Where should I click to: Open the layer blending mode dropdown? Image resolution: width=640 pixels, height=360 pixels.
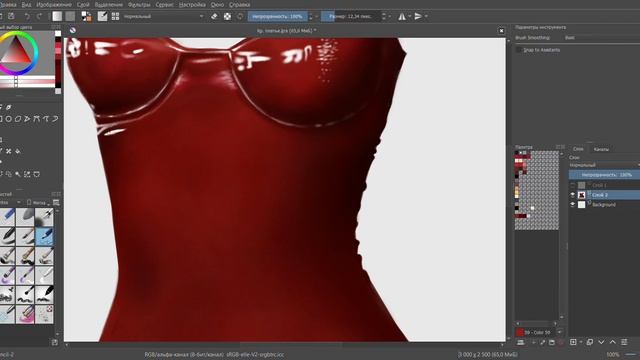pyautogui.click(x=604, y=165)
